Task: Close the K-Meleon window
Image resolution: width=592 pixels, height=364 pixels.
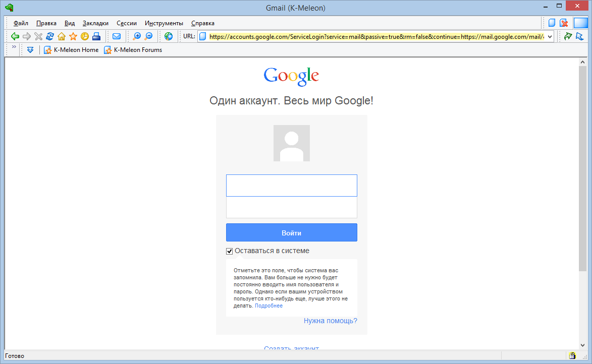Action: (577, 6)
